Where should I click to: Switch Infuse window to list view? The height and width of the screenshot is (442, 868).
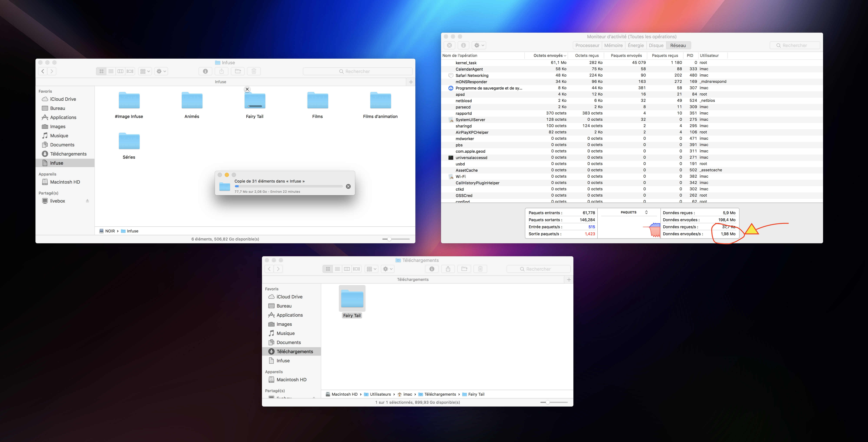click(x=111, y=71)
